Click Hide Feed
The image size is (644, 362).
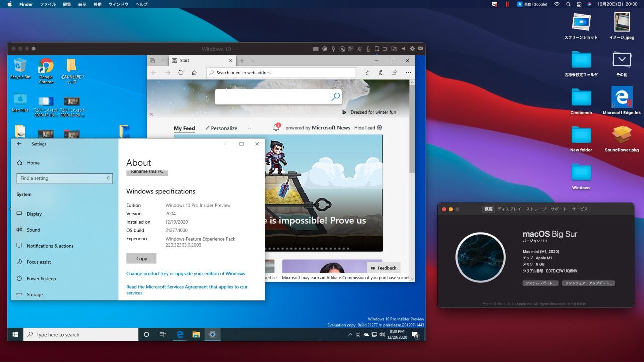(x=368, y=128)
